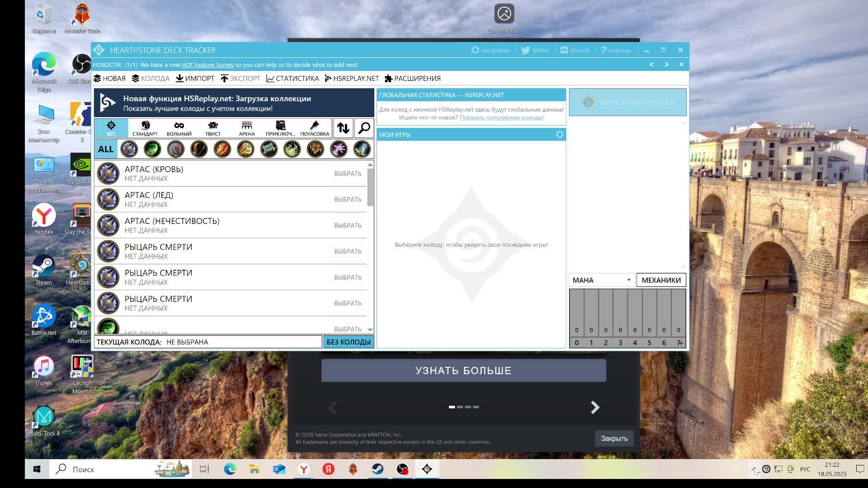Click Узнать больше in background window
The image size is (868, 488).
[x=463, y=371]
